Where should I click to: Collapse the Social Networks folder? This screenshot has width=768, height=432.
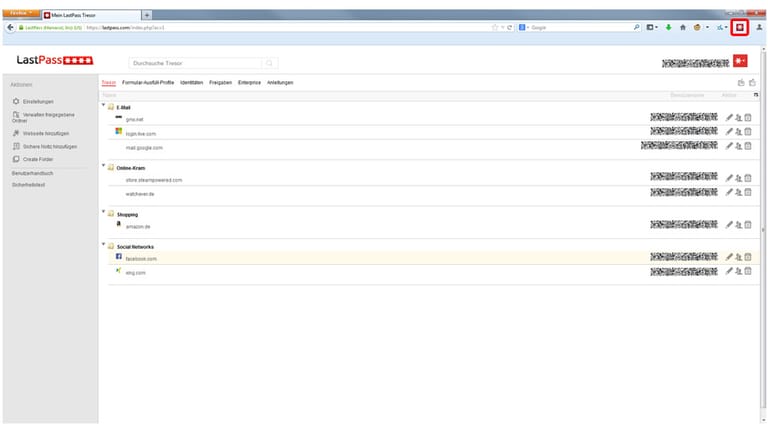(103, 244)
